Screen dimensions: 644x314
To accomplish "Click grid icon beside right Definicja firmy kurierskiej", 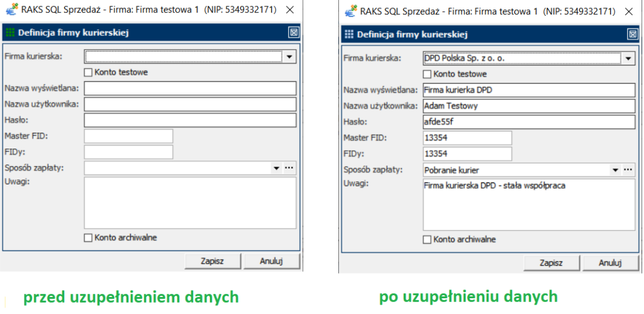I will pyautogui.click(x=349, y=35).
